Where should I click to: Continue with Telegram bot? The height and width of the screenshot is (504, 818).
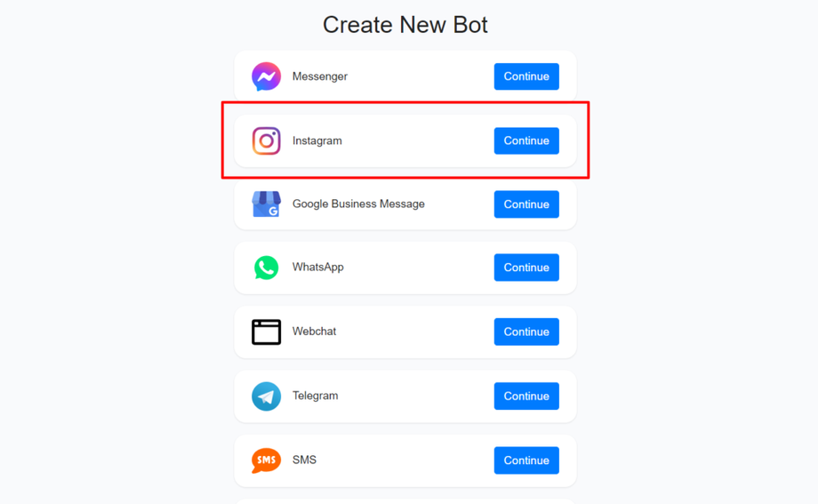pyautogui.click(x=526, y=396)
